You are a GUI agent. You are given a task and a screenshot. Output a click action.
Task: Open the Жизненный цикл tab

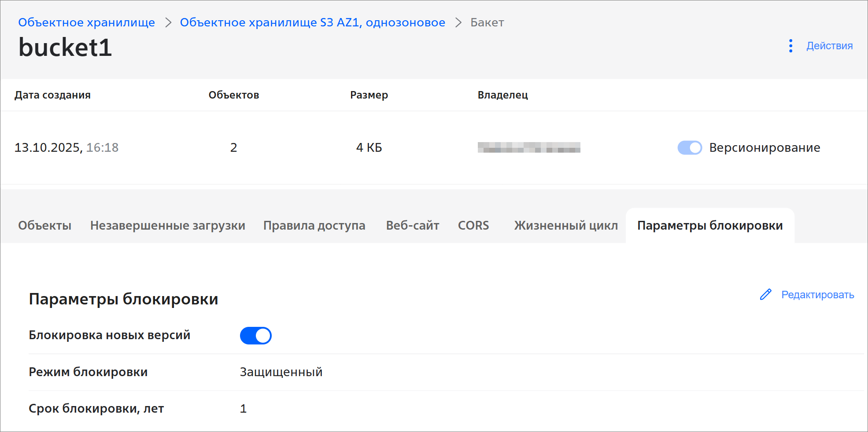566,225
